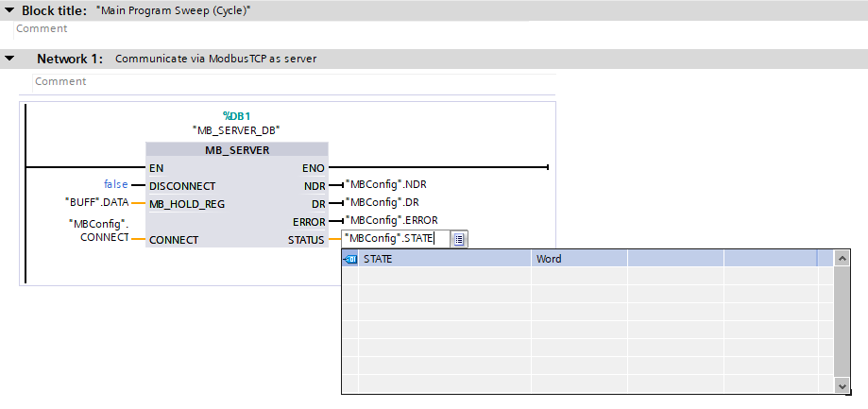Screen dimensions: 868x409
Task: Collapse the Network 1 section
Action: (9, 59)
